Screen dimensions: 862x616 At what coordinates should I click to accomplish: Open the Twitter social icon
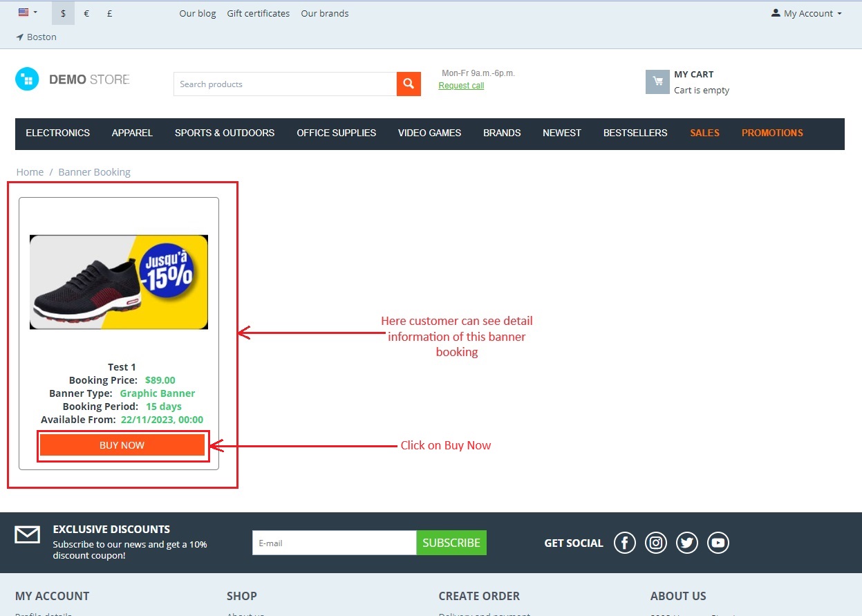(687, 543)
